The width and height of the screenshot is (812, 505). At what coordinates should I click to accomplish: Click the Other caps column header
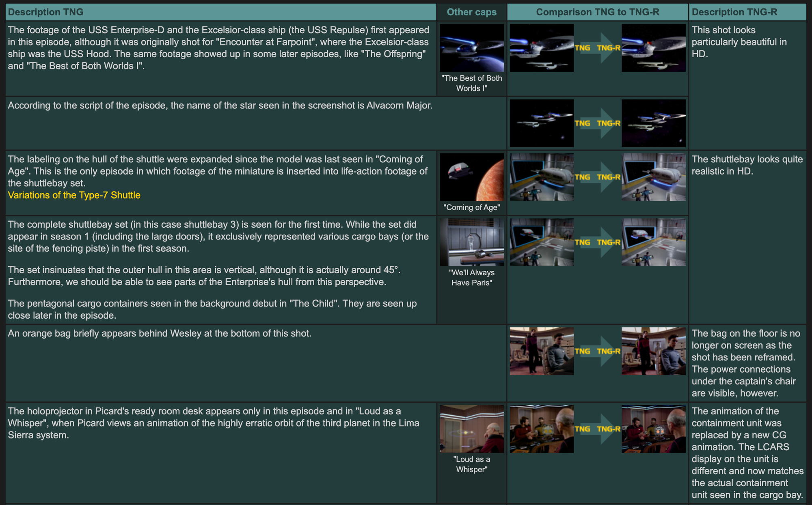(471, 12)
